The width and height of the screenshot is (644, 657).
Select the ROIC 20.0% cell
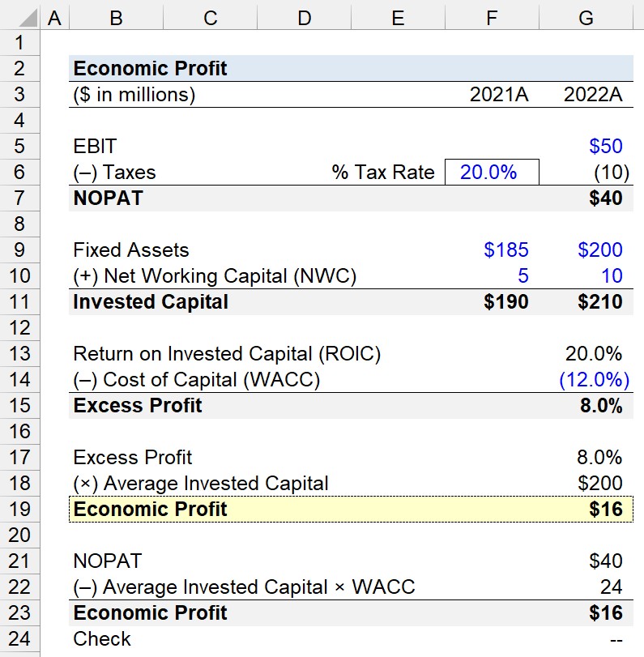[586, 354]
